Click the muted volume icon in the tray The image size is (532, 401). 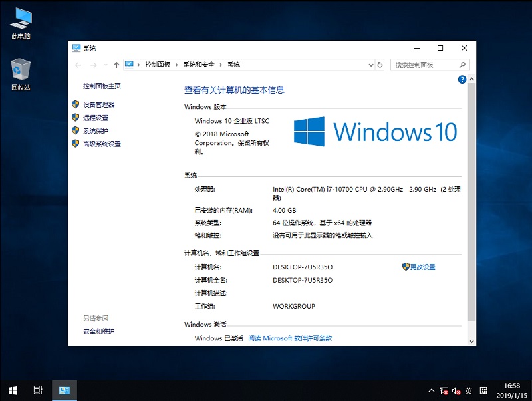[x=456, y=390]
